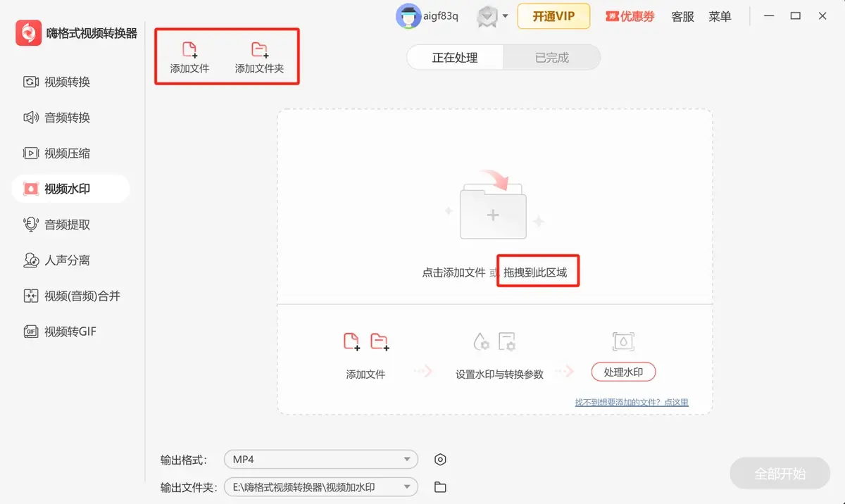Image resolution: width=845 pixels, height=504 pixels.
Task: Select 视频水印 in the sidebar
Action: point(70,189)
